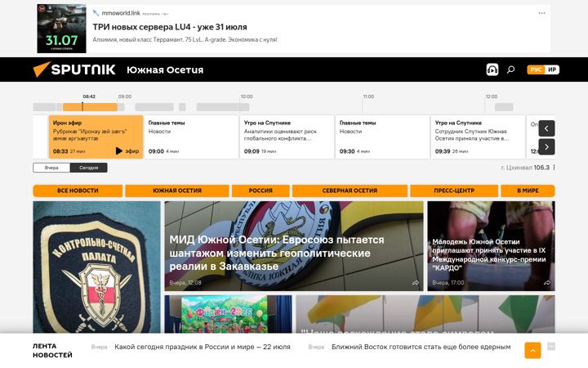Screen dimensions: 588x368
Task: Open the colorful flags thumbnail article
Action: pos(425,314)
